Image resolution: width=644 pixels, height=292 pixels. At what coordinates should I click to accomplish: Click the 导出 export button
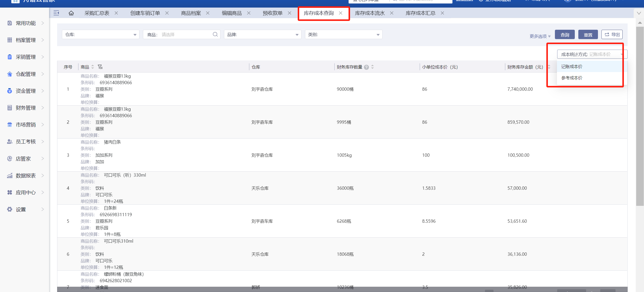point(612,35)
